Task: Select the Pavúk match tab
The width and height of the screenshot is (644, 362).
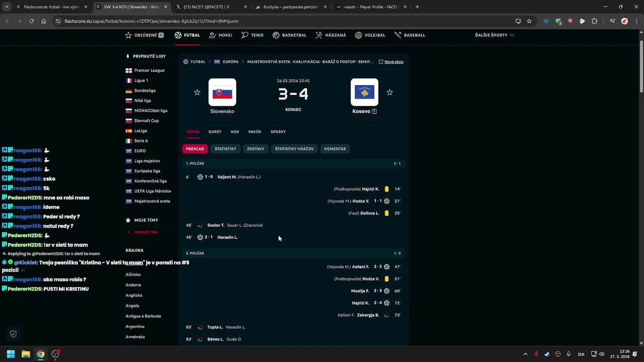Action: pyautogui.click(x=255, y=132)
